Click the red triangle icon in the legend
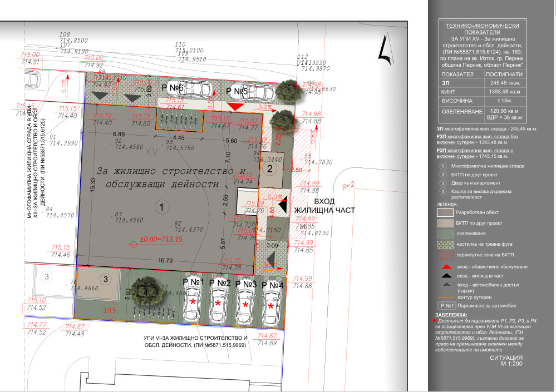Screen dimensions: 556x392 (444, 267)
